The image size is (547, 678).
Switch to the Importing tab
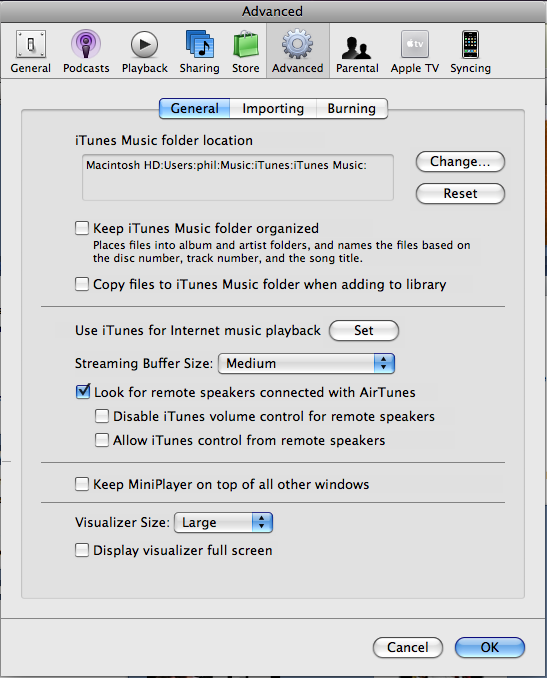tap(273, 108)
